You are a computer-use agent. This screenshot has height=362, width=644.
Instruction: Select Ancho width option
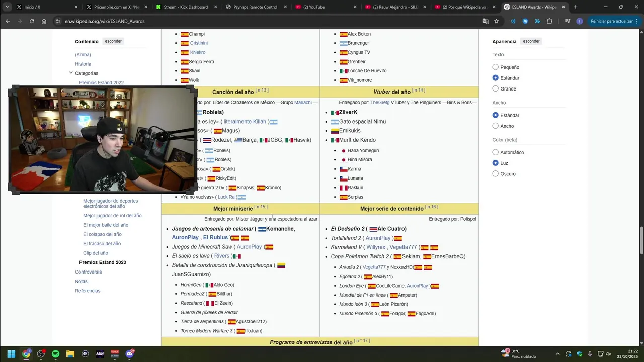496,126
